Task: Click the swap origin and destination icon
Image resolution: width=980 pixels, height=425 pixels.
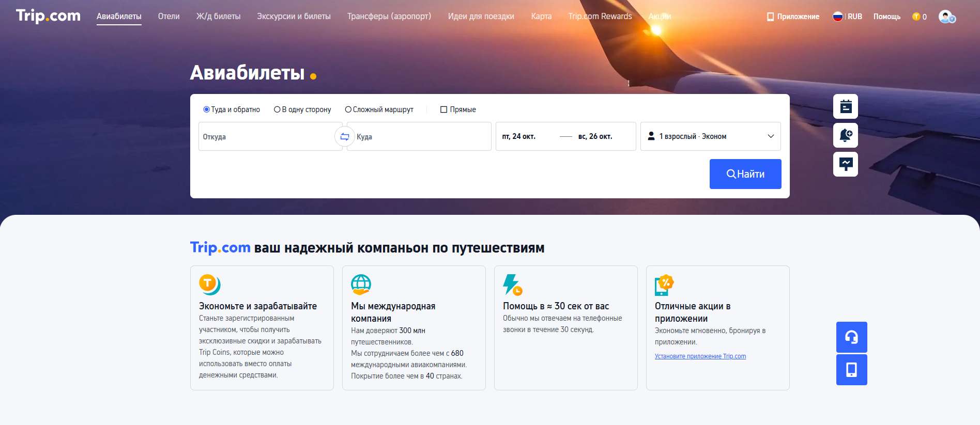Action: click(345, 137)
